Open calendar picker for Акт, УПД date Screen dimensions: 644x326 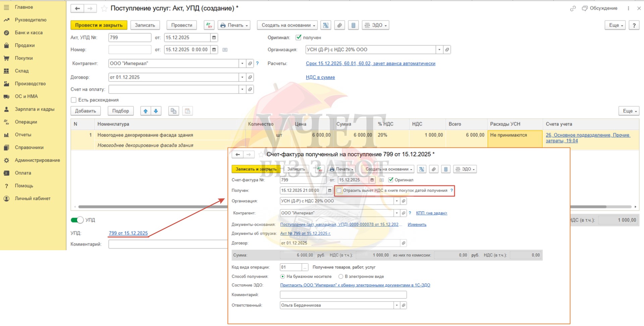214,38
